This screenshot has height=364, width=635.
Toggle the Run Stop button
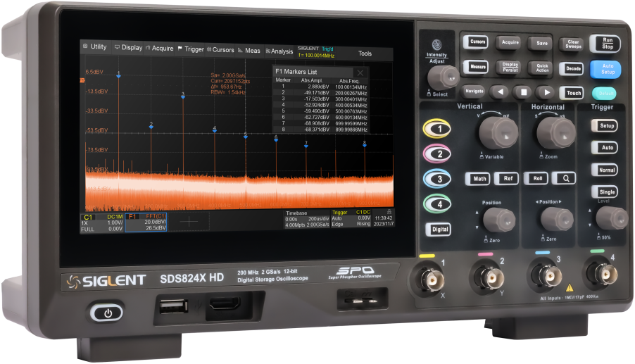pyautogui.click(x=607, y=44)
